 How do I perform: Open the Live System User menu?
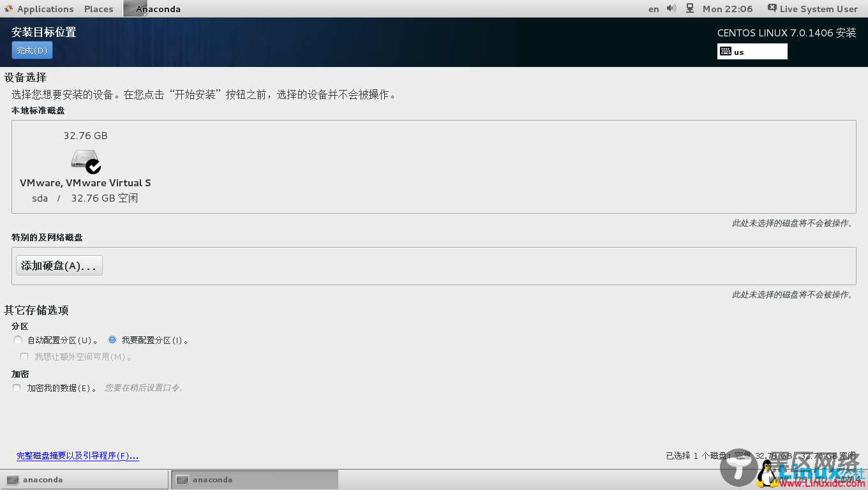coord(812,9)
